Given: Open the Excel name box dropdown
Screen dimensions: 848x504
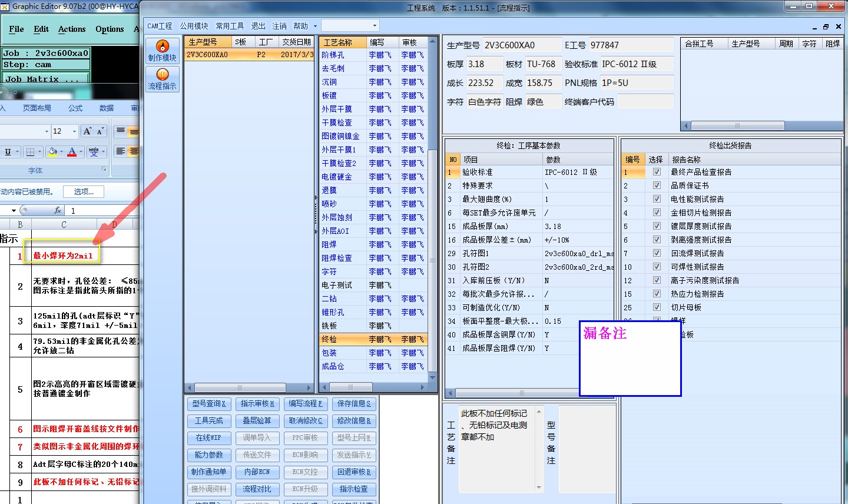Looking at the screenshot, I should pyautogui.click(x=14, y=210).
